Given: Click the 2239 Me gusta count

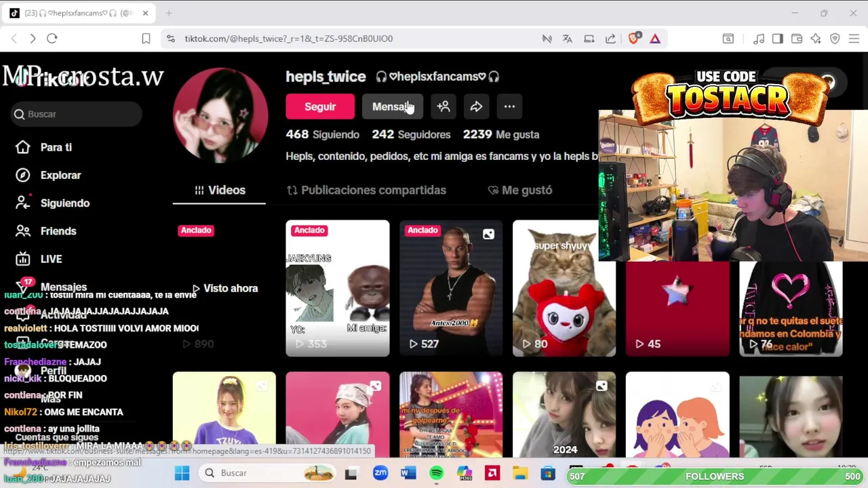Looking at the screenshot, I should 501,134.
